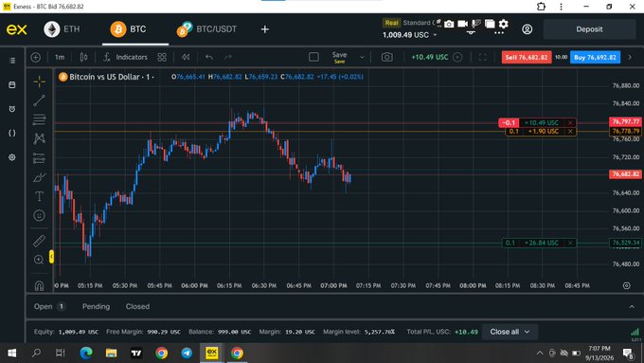Click the 76,682.82 current price label
This screenshot has height=363, width=644.
pos(625,174)
